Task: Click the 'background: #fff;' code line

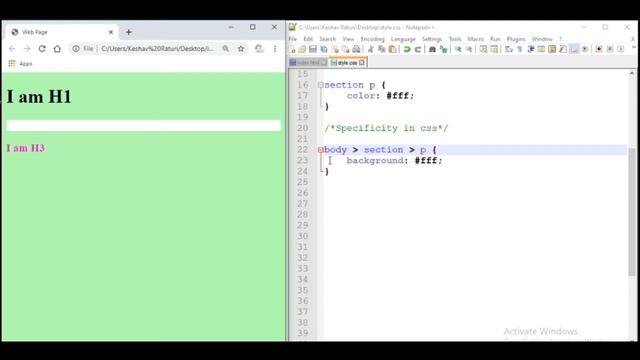Action: click(x=394, y=160)
